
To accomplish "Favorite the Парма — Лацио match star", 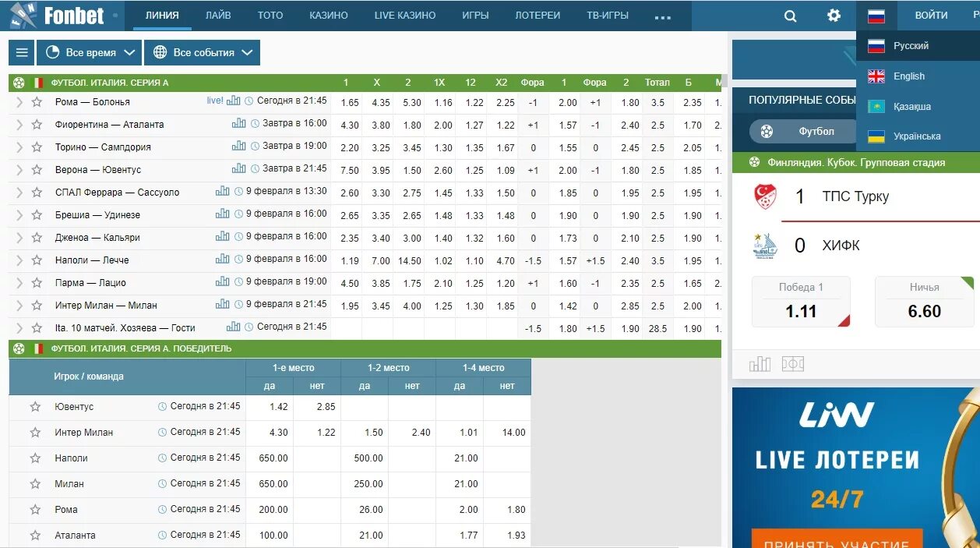I will pyautogui.click(x=37, y=282).
